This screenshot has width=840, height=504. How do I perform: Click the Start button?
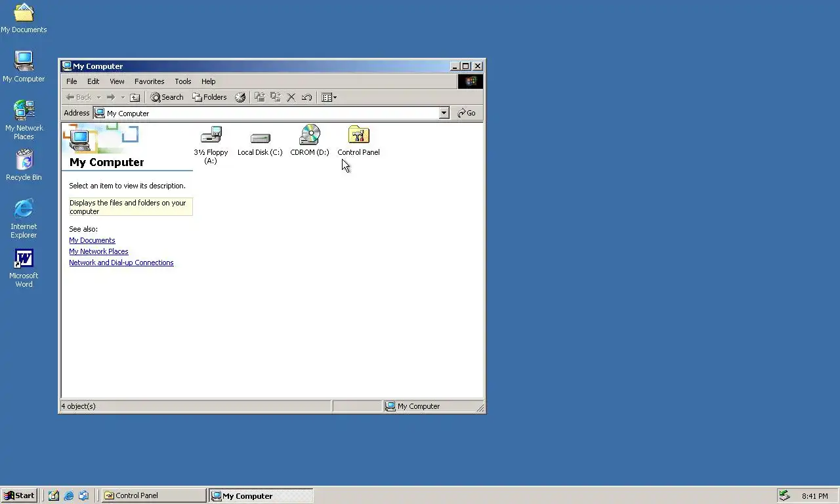18,495
